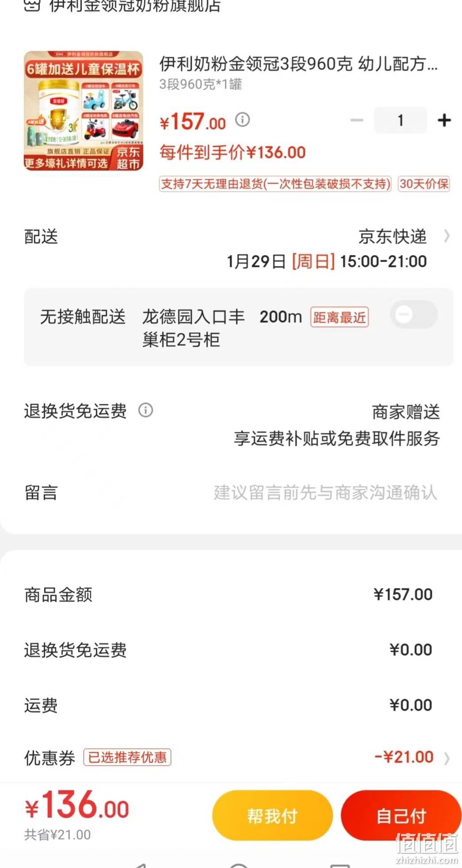This screenshot has width=462, height=868.
Task: Tap the 距离最近 nearest locker tag
Action: pyautogui.click(x=339, y=317)
